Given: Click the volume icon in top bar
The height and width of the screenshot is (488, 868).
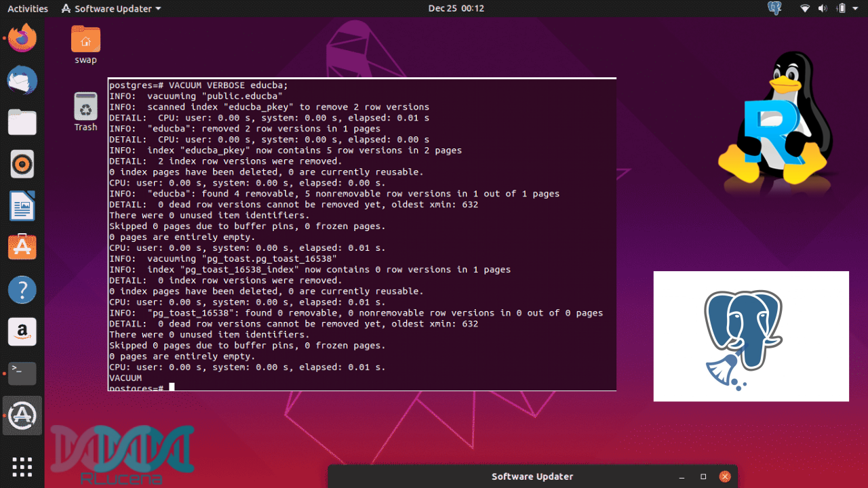Looking at the screenshot, I should (823, 8).
